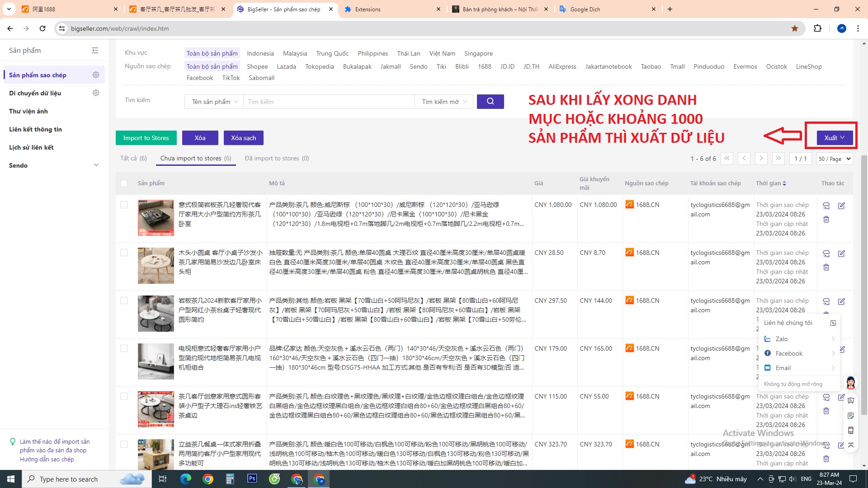
Task: Click the Tìm kiếm search input field
Action: point(329,102)
